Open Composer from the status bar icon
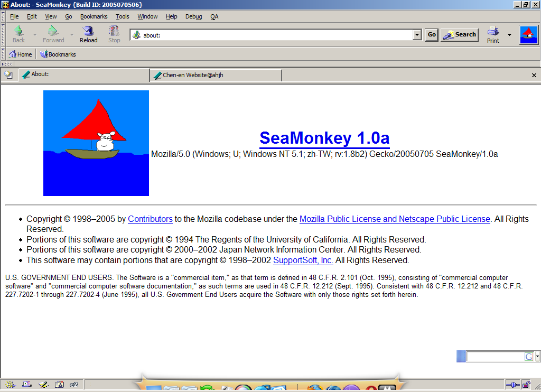The height and width of the screenshot is (392, 541). [43, 385]
